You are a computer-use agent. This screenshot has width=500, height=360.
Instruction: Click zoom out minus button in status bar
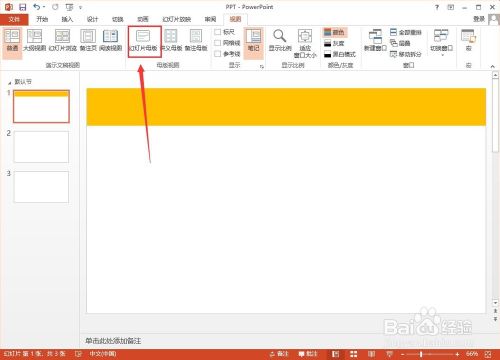(x=402, y=354)
